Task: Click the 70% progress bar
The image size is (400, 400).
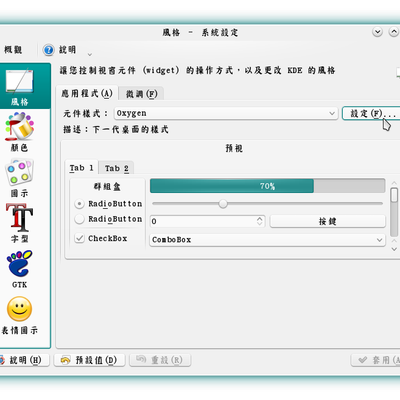Action: tap(268, 186)
